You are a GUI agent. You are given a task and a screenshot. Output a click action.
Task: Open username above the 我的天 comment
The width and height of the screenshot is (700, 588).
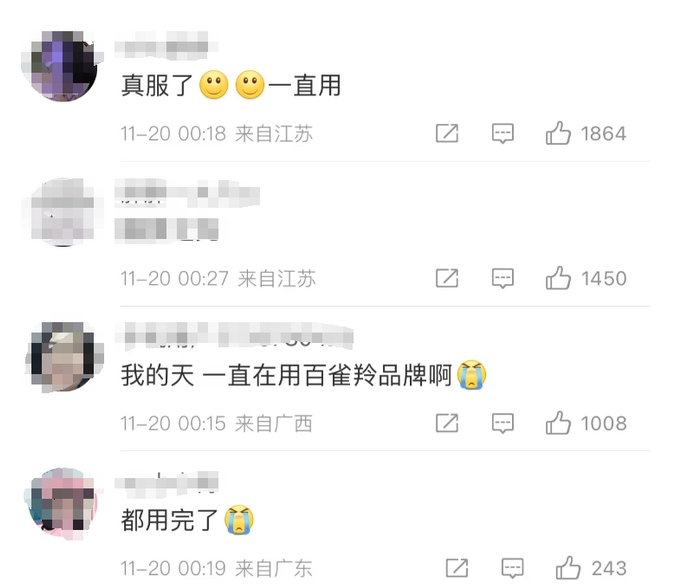234,336
